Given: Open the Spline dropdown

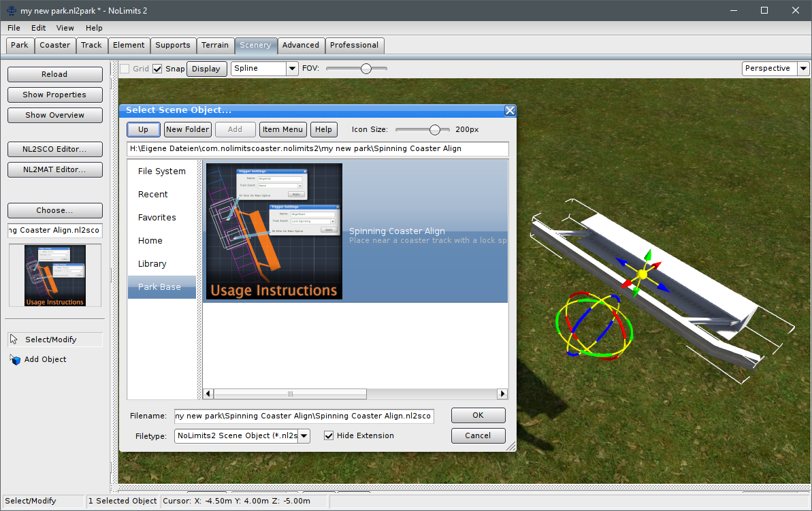Looking at the screenshot, I should coord(293,68).
